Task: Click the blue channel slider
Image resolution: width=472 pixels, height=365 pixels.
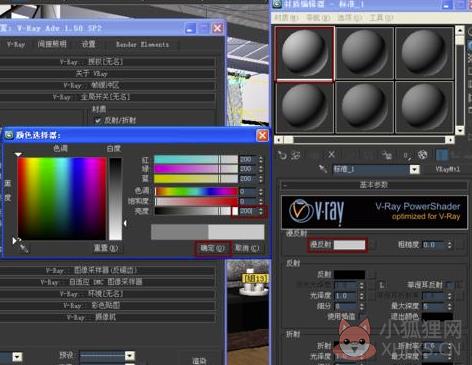Action: (196, 179)
